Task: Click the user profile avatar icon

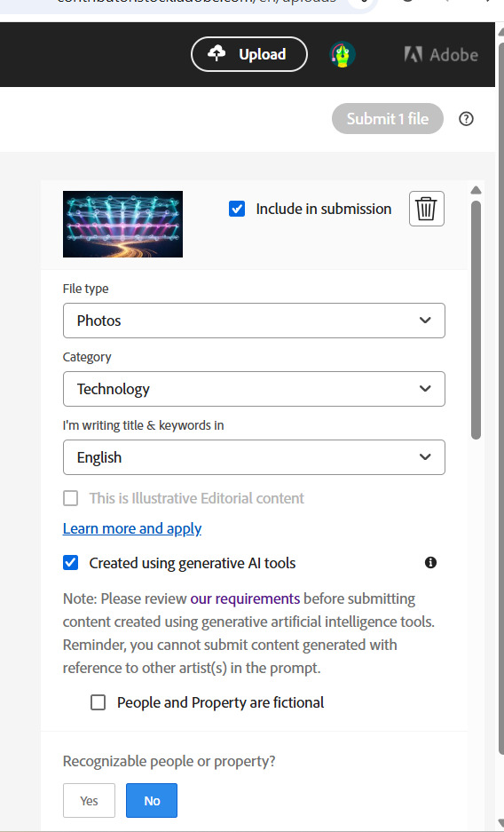Action: point(342,54)
